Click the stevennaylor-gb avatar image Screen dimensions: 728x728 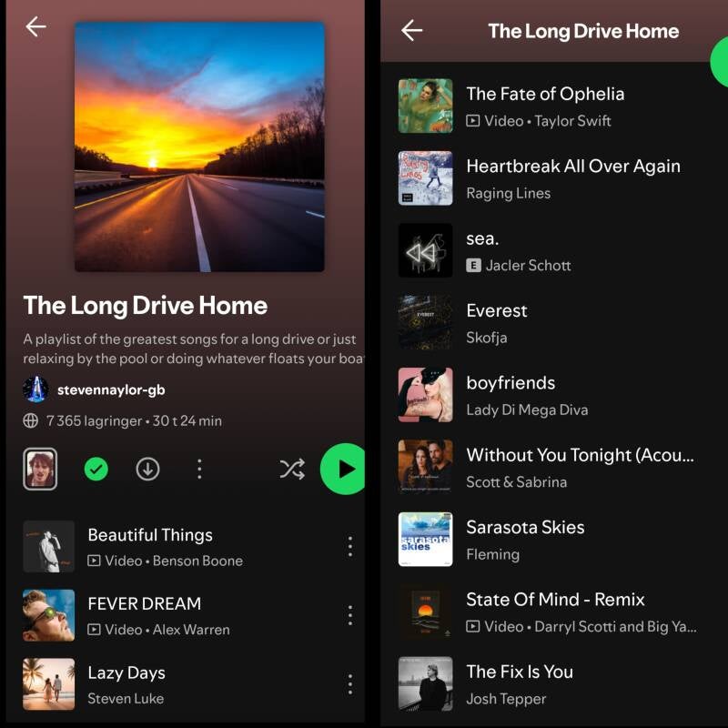pos(35,389)
